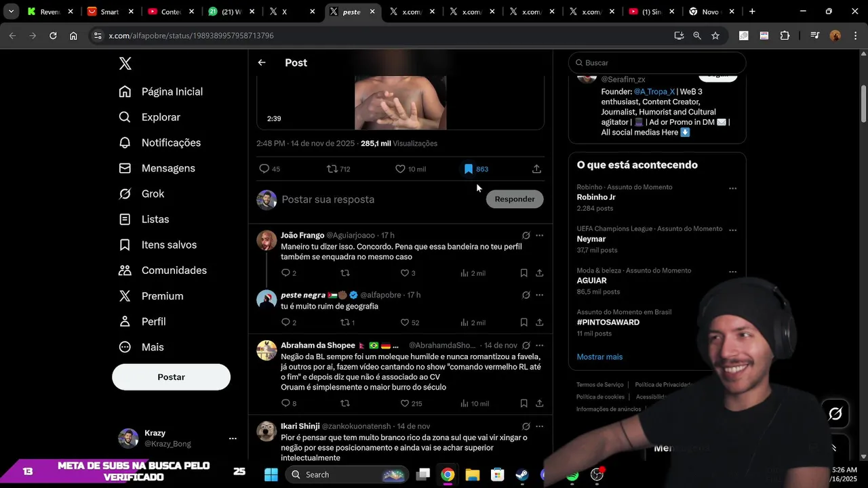Bookmark João Frango reply
Image resolution: width=868 pixels, height=488 pixels.
[524, 273]
